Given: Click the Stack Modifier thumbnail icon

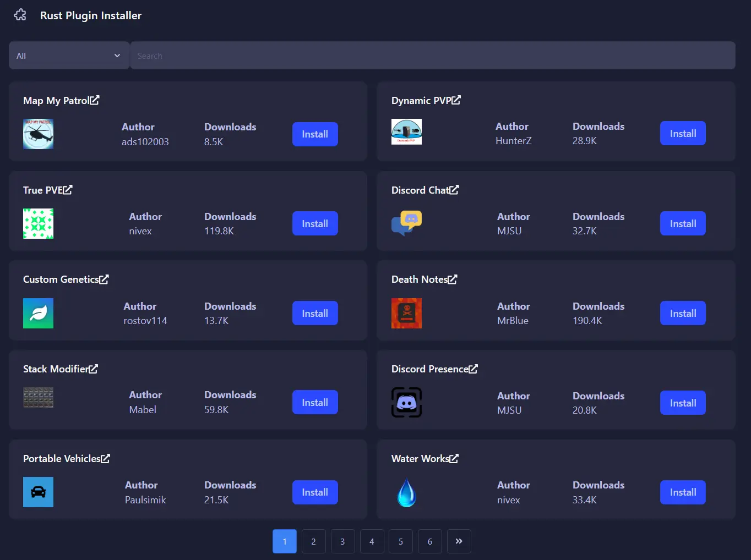Looking at the screenshot, I should coord(38,397).
